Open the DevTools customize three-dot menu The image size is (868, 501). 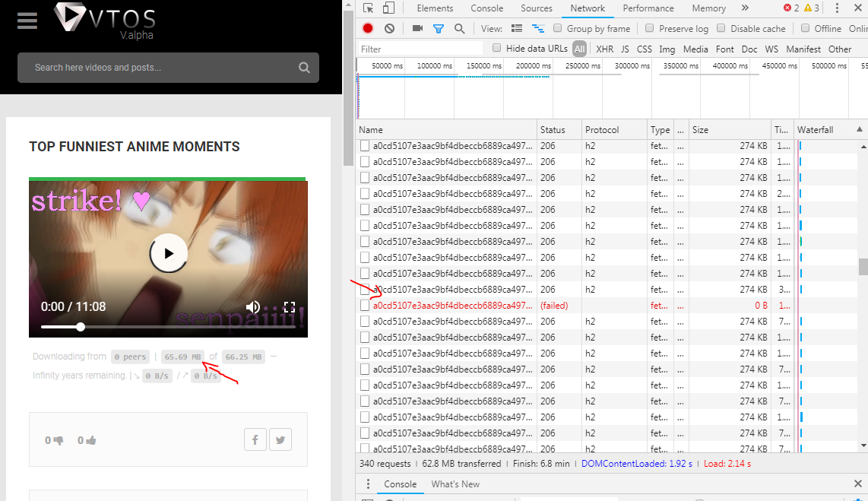(837, 8)
